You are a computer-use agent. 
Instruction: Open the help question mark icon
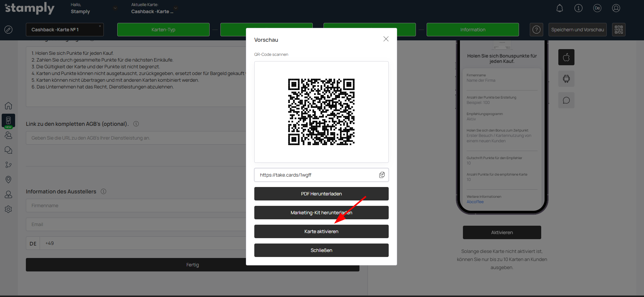pyautogui.click(x=536, y=30)
